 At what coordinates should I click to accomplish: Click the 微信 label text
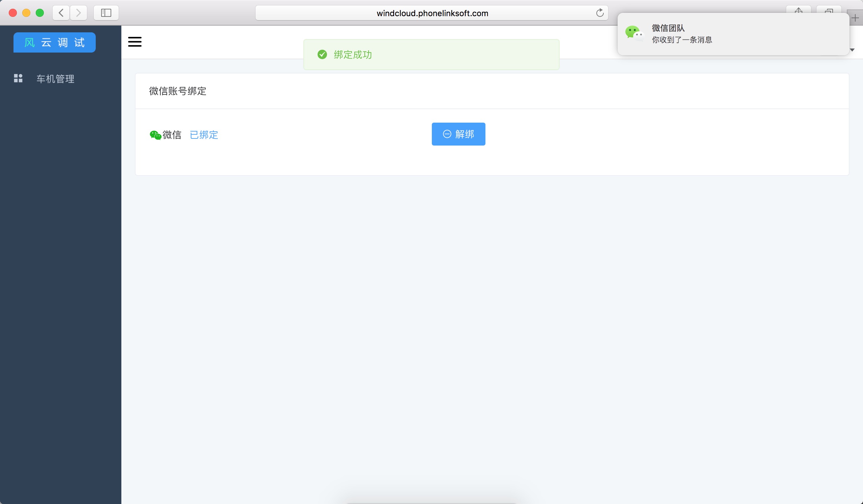point(172,135)
